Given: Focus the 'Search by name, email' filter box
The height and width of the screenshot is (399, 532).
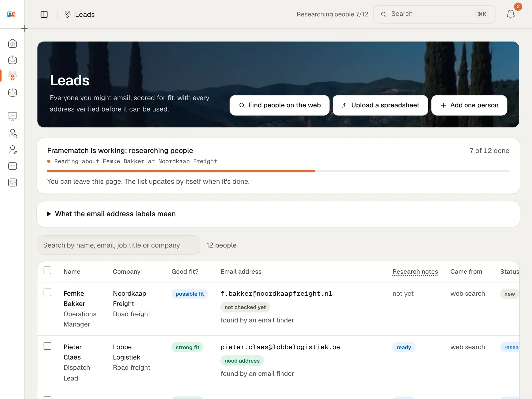Looking at the screenshot, I should 119,245.
